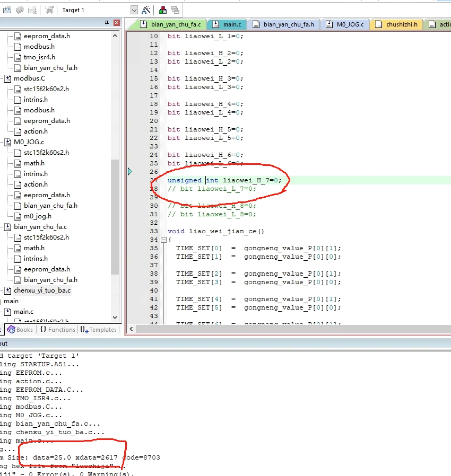The image size is (451, 476).
Task: Open the Target 1 dropdown arrow
Action: [x=134, y=10]
